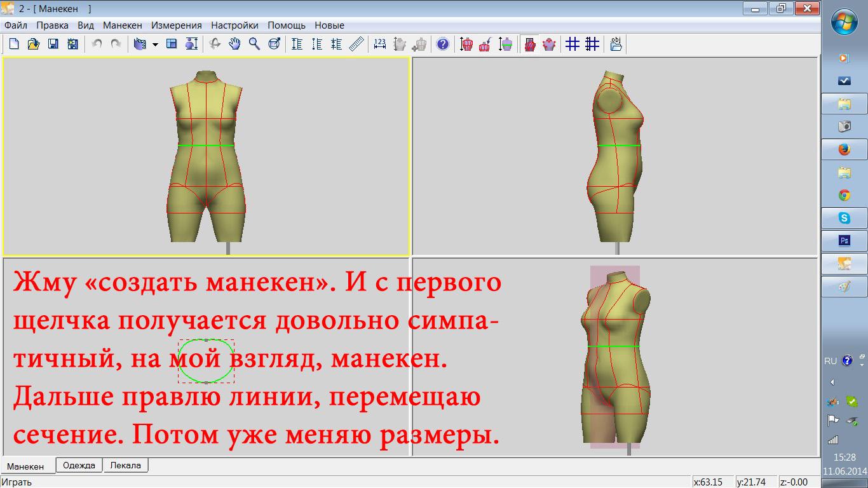Viewport: 868px width, 488px height.
Task: Click the figure height measurement icon
Action: coord(191,44)
